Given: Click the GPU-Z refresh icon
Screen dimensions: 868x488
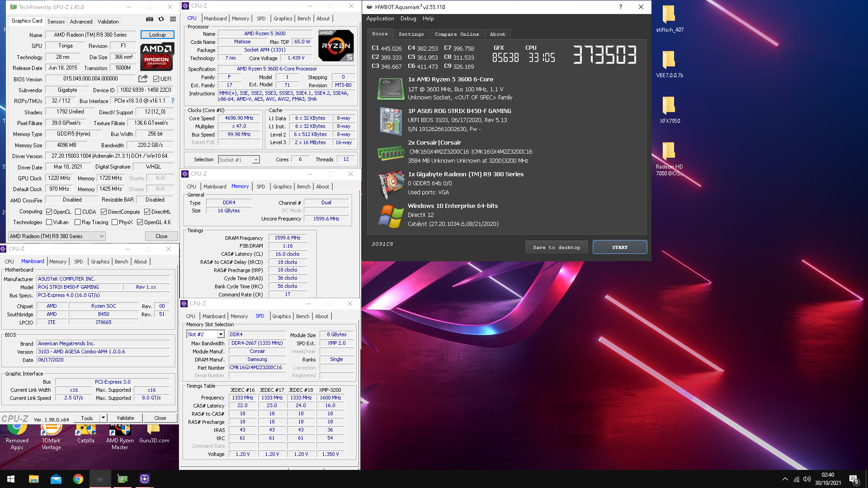Looking at the screenshot, I should 161,19.
